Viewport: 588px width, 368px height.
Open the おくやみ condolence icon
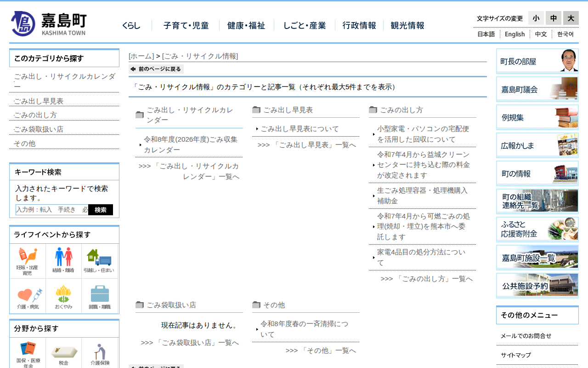[63, 297]
